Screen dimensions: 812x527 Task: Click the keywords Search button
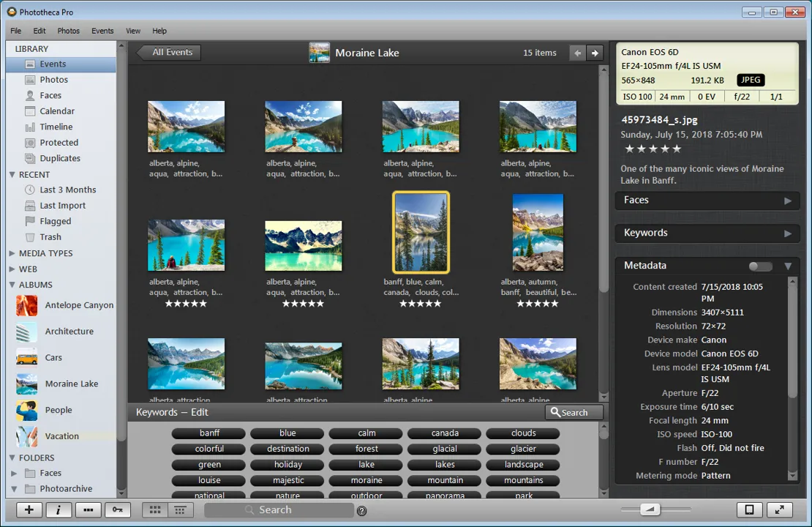click(574, 413)
